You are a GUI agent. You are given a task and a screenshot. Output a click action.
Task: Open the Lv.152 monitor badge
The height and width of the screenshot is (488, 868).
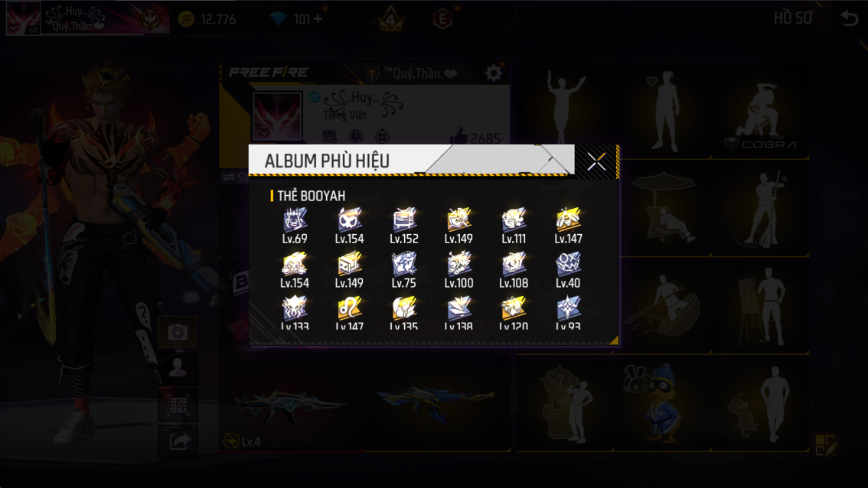(404, 226)
